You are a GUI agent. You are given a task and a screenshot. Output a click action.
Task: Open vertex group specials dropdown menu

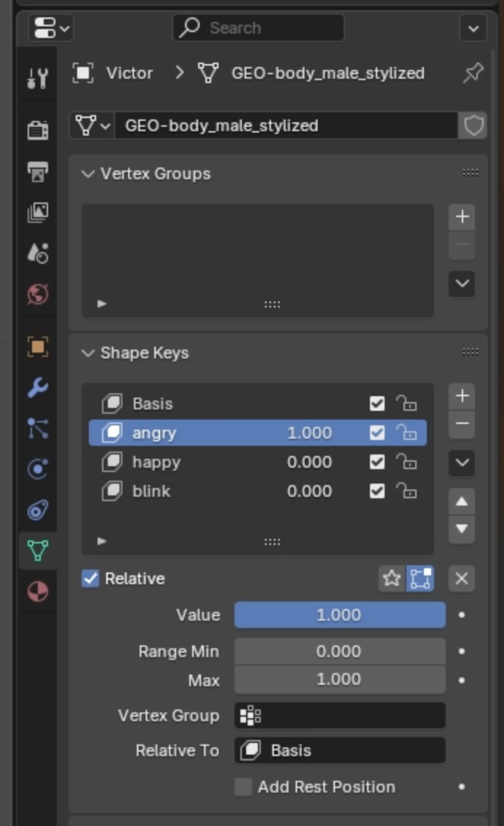462,284
